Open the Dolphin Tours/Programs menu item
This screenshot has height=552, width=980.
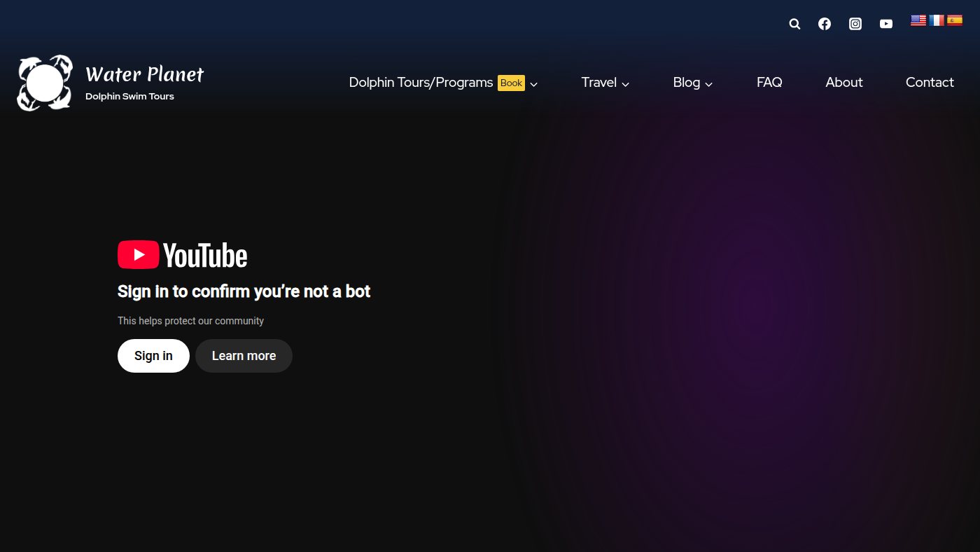tap(421, 83)
